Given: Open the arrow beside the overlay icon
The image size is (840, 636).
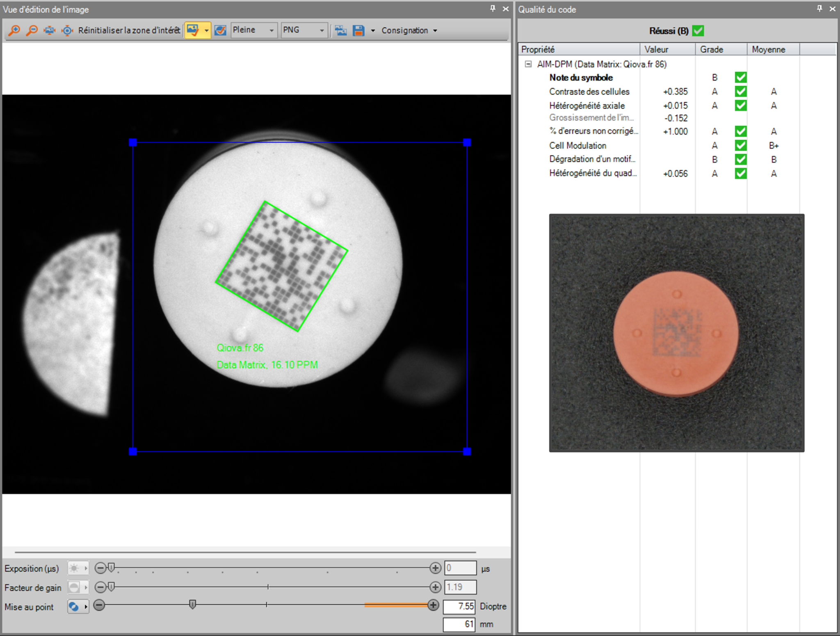Looking at the screenshot, I should [206, 30].
